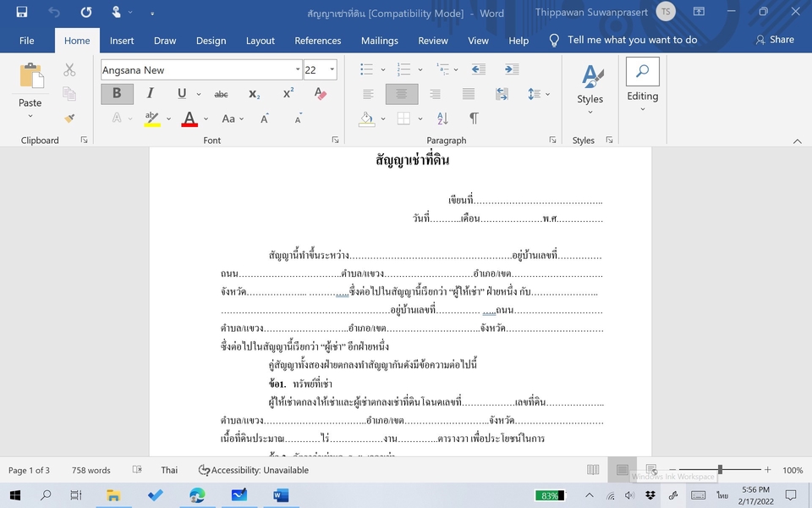Click the Paste clipboard icon
Image resolution: width=812 pixels, height=508 pixels.
tap(31, 75)
